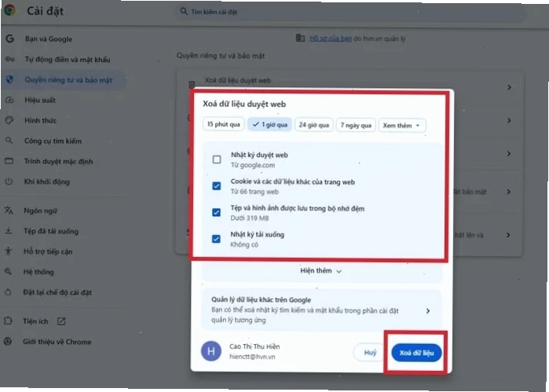
Task: Click the Google G icon for Bạn và Google
Action: click(9, 38)
